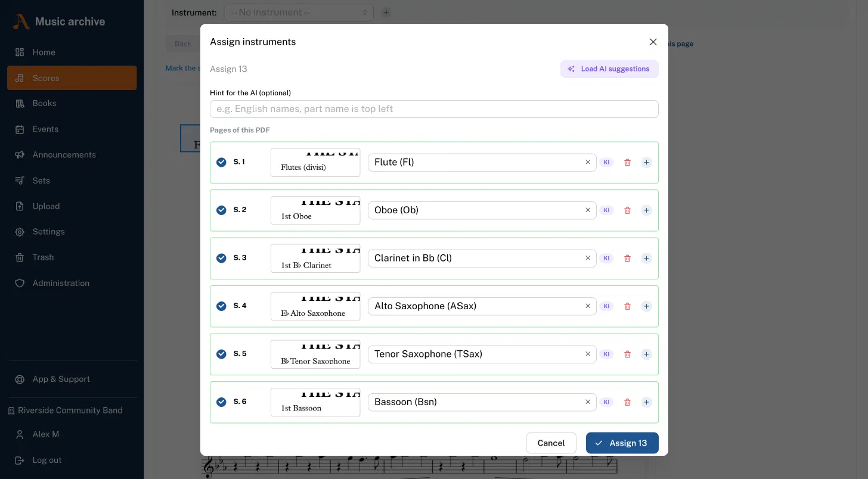Go to Books in the sidebar

pyautogui.click(x=72, y=104)
